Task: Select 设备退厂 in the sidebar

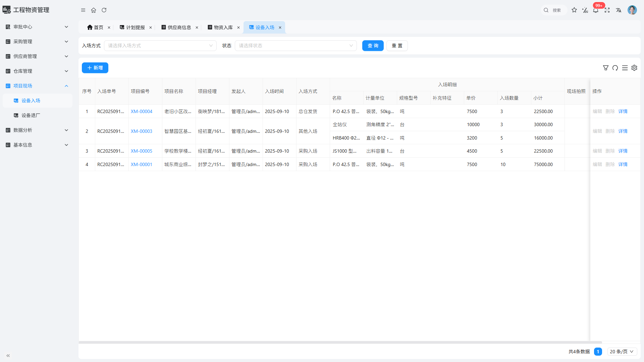Action: (x=31, y=115)
